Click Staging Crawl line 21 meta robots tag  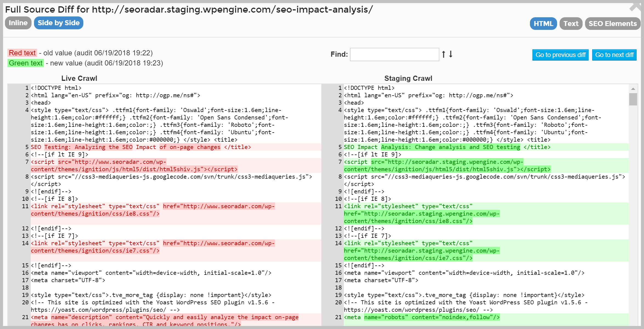422,317
